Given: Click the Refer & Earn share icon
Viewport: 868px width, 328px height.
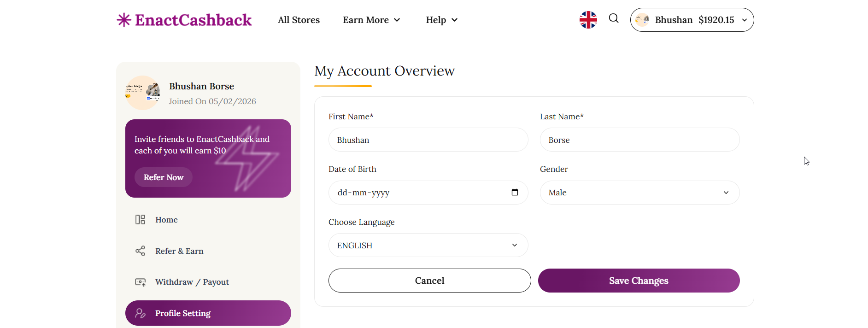Looking at the screenshot, I should pos(140,251).
